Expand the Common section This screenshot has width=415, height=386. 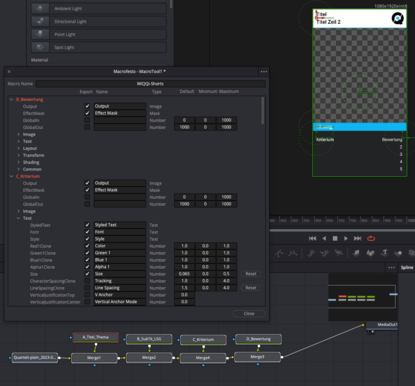pos(19,169)
